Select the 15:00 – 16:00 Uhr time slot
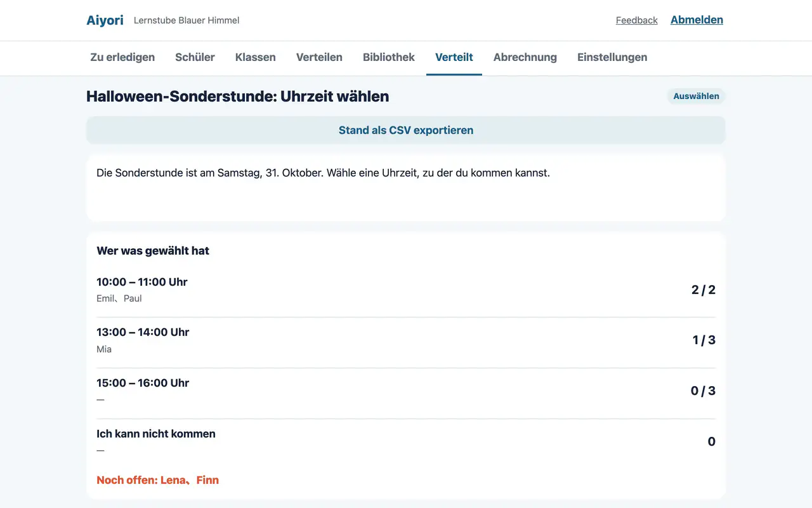The height and width of the screenshot is (508, 812). point(143,383)
